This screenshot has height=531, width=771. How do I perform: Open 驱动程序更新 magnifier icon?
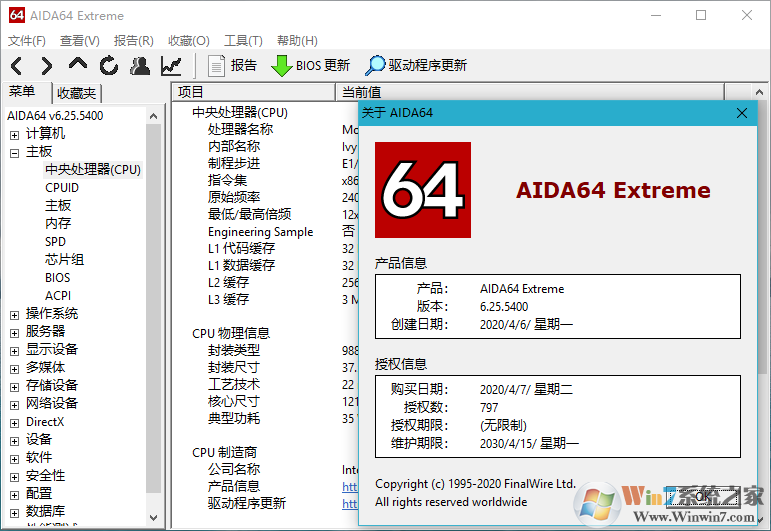coord(416,66)
